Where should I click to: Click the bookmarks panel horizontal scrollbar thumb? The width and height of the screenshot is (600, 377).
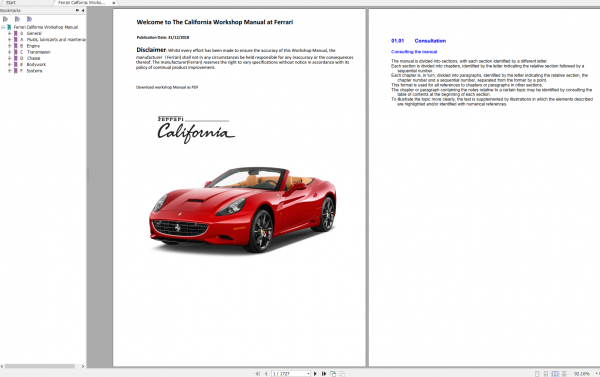[39, 366]
